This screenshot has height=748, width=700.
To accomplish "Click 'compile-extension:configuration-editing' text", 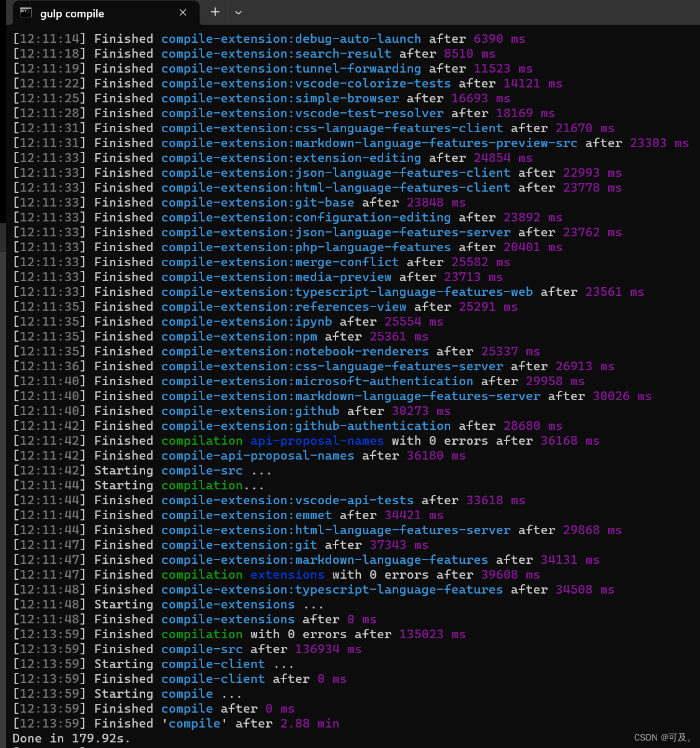I will (306, 218).
